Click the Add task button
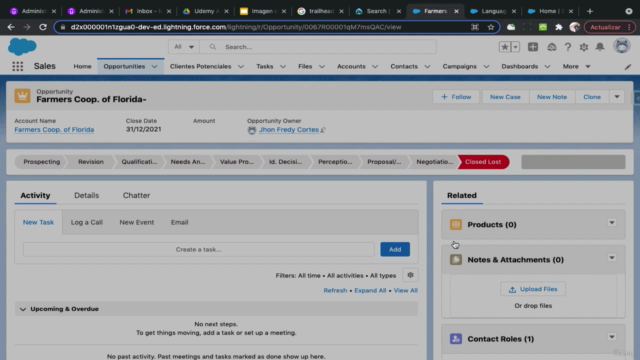Image resolution: width=640 pixels, height=360 pixels. coord(395,249)
